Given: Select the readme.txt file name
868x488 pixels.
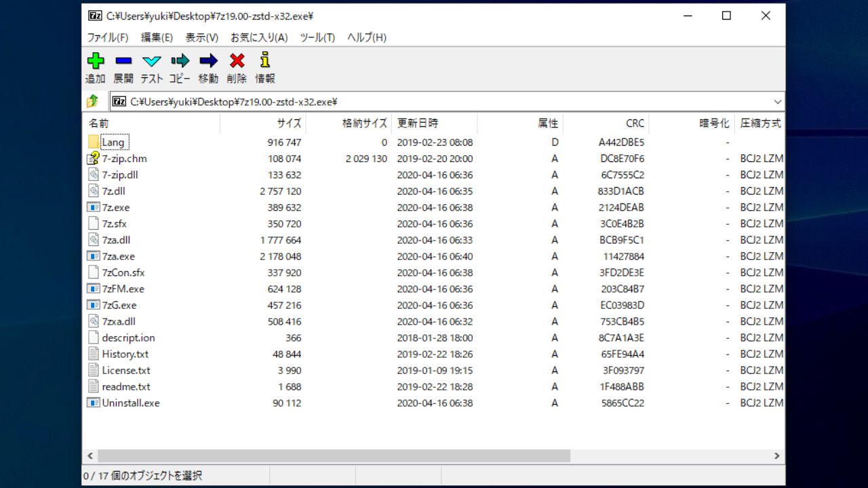Looking at the screenshot, I should [126, 386].
